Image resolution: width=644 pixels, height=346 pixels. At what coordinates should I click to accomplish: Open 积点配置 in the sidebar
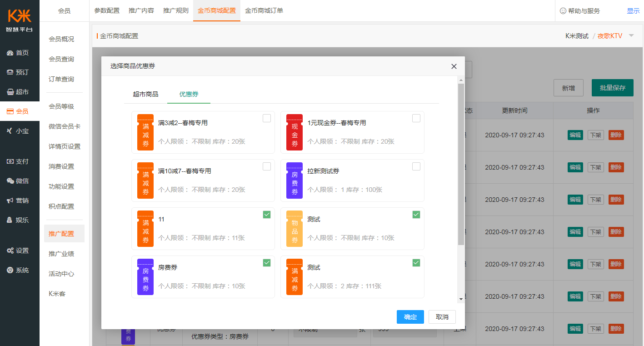coord(61,206)
